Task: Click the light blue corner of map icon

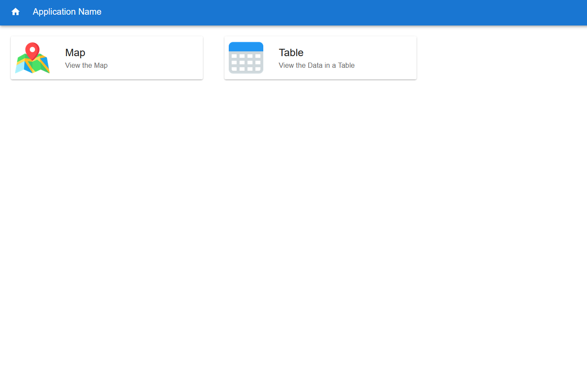Action: pos(19,68)
